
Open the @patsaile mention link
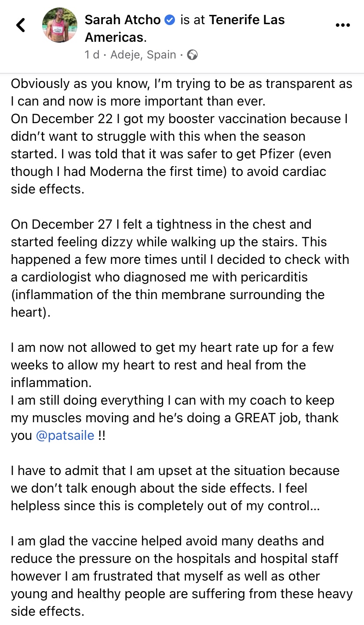(x=65, y=435)
